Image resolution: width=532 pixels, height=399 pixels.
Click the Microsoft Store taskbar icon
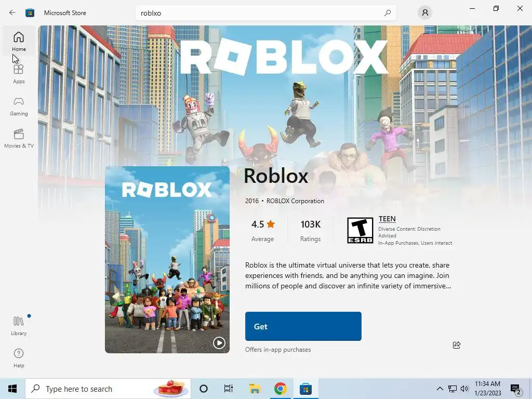(305, 389)
